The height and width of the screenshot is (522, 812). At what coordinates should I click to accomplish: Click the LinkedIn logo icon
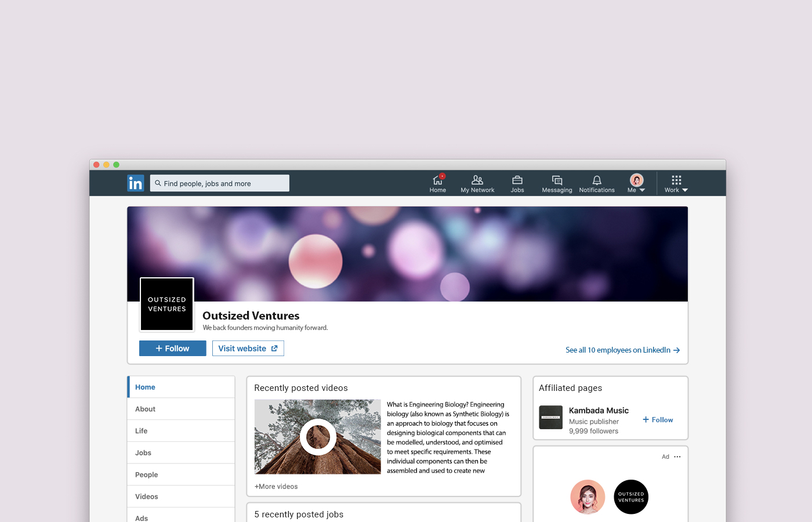[135, 183]
